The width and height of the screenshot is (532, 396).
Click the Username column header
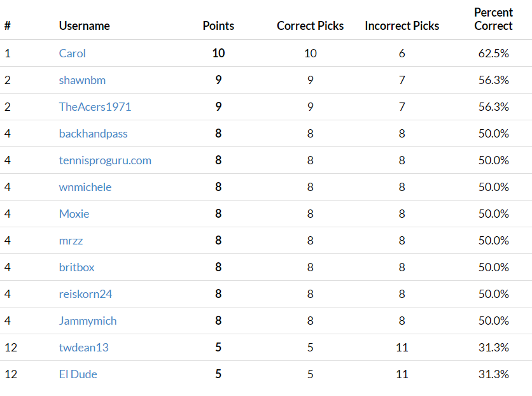(85, 26)
